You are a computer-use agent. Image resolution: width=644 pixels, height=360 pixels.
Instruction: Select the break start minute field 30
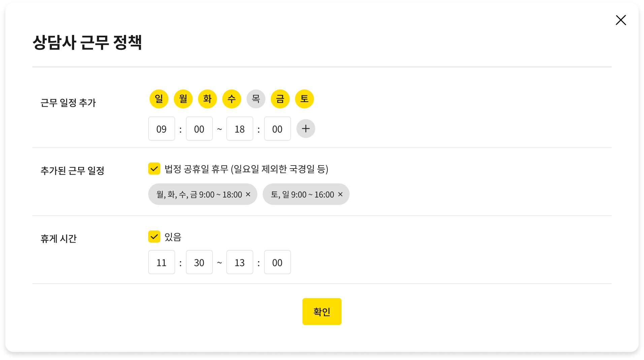[x=199, y=262]
